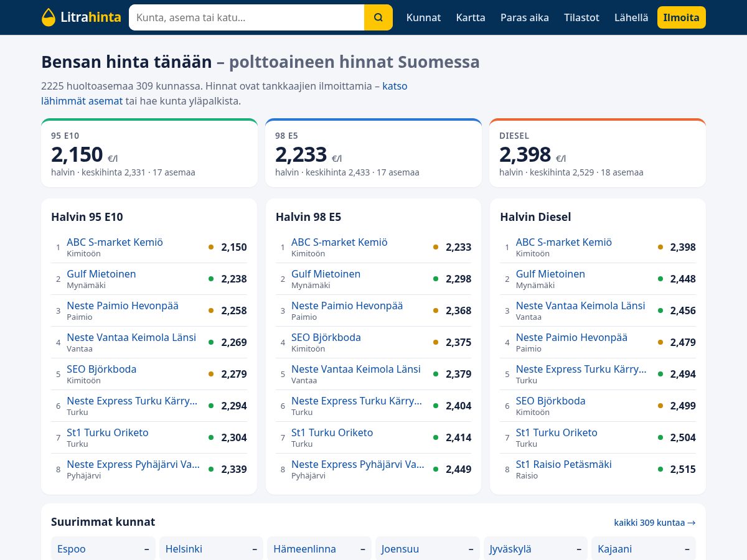
Task: Click the 'Halvin Diesel' heading
Action: tap(535, 217)
